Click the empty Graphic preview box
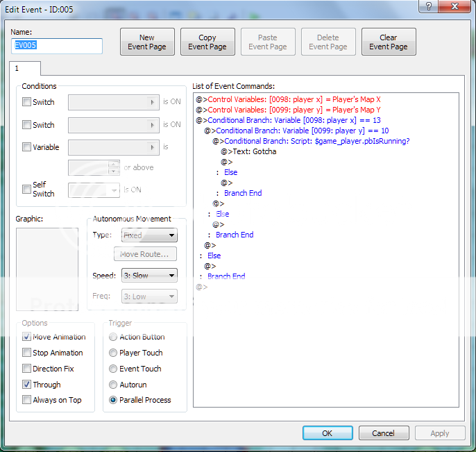Viewport: 476px width, 452px height. click(x=47, y=269)
